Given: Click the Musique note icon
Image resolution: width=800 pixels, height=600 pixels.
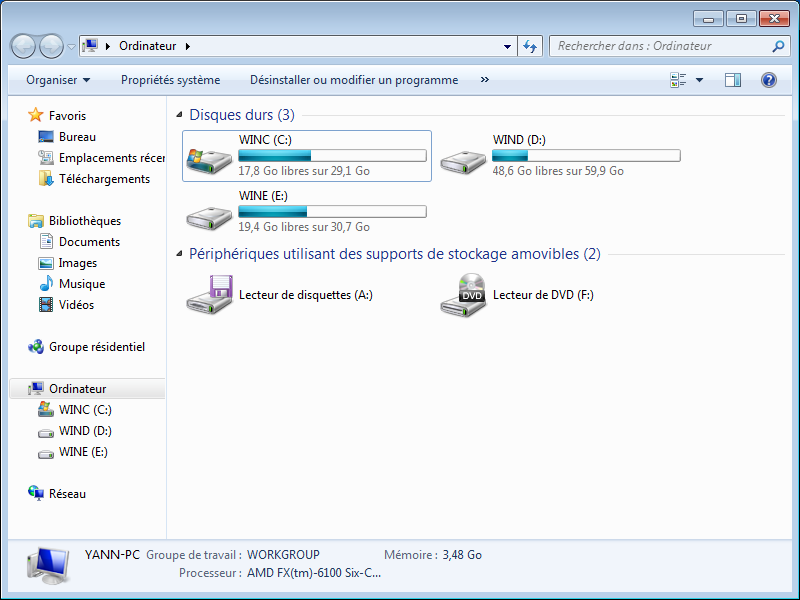Looking at the screenshot, I should [x=46, y=283].
